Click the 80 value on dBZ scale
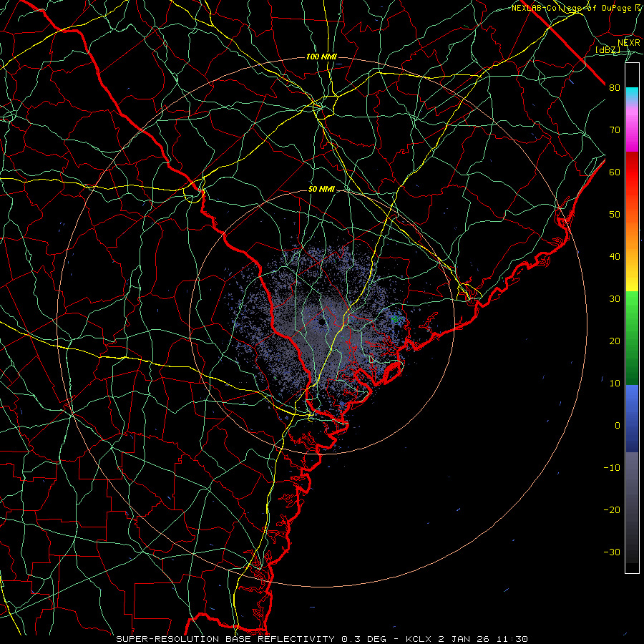644x644 pixels. (x=615, y=88)
